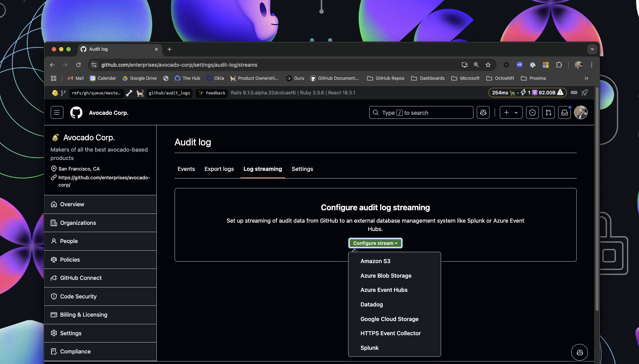Switch to the Events tab
Image resolution: width=639 pixels, height=364 pixels.
click(x=186, y=169)
